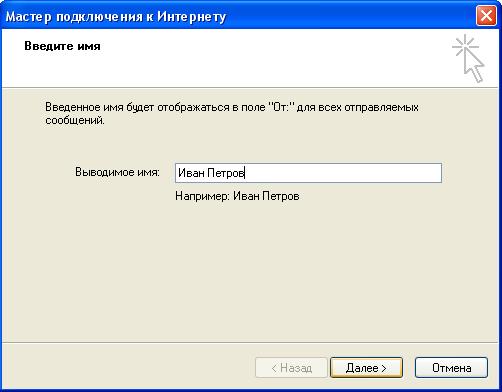Click the wizard cursor icon in the header

click(x=468, y=58)
